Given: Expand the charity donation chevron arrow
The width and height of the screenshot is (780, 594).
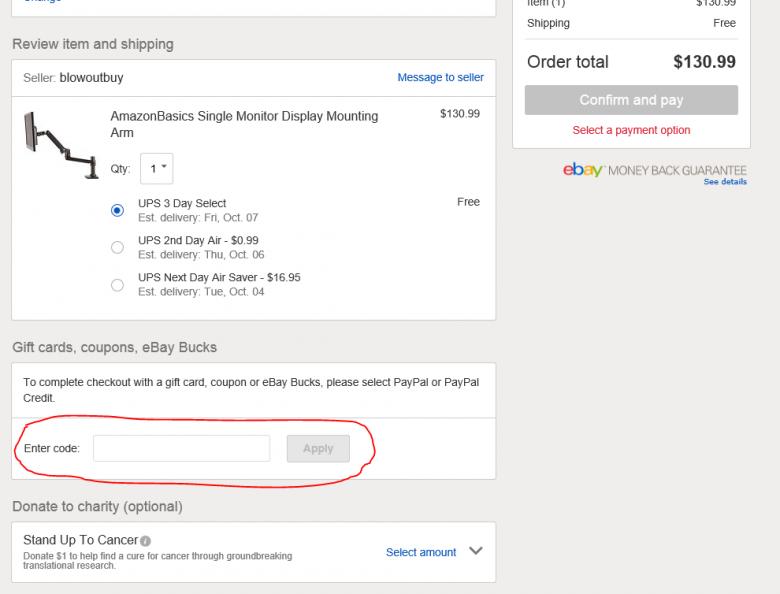Looking at the screenshot, I should [475, 551].
